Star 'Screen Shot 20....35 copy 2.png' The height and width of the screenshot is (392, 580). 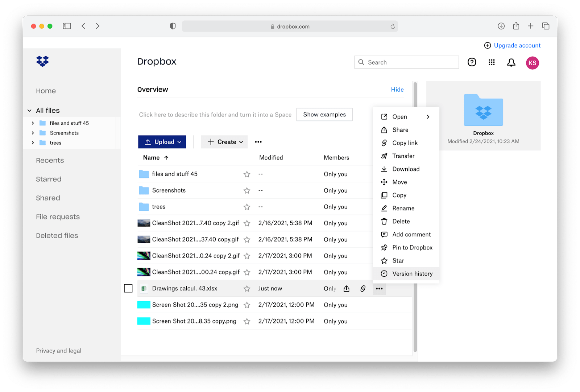click(247, 305)
